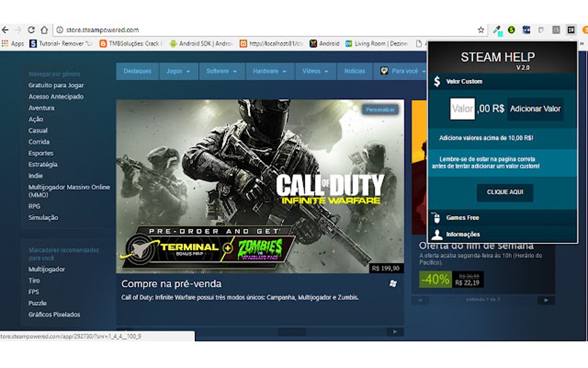Click the Adicionar Valor button
This screenshot has width=588, height=368.
(x=535, y=109)
